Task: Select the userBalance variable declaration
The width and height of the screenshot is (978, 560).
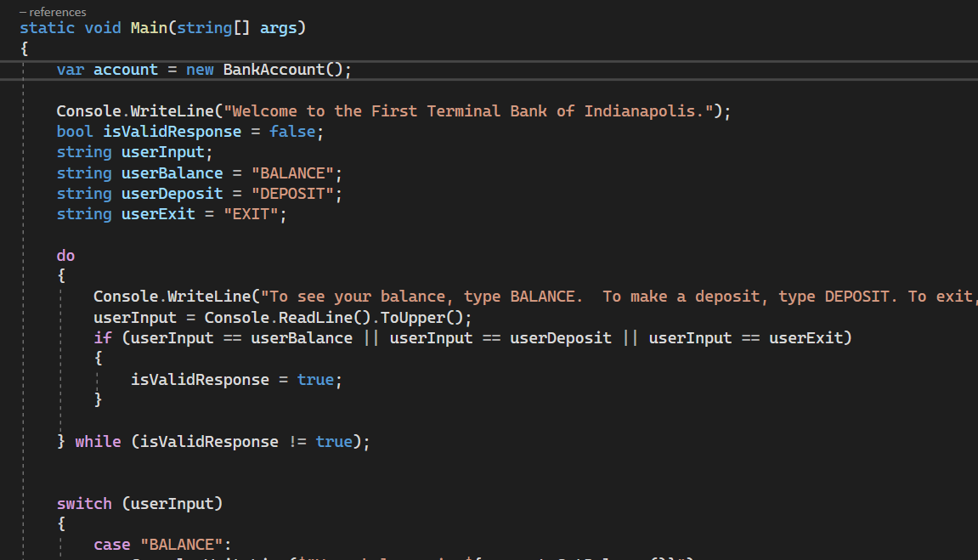Action: click(172, 173)
